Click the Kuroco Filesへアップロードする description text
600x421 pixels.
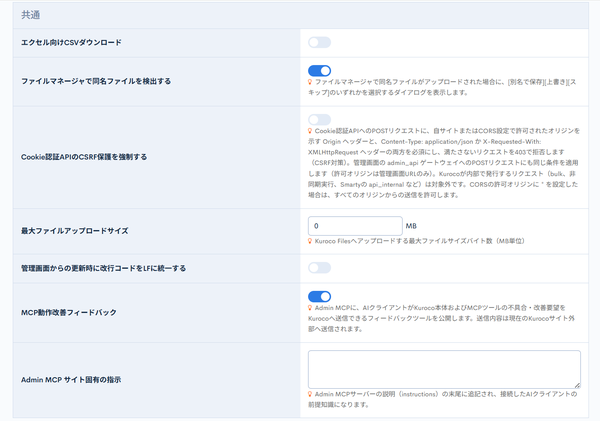pyautogui.click(x=419, y=241)
